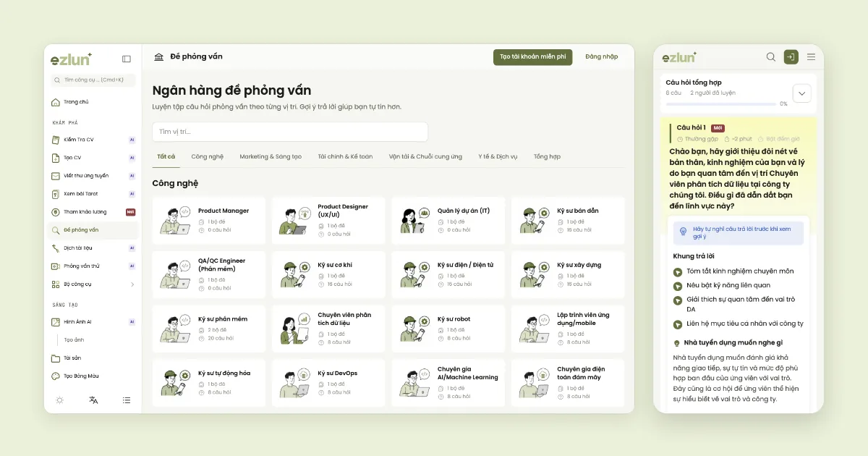Click the ezlun logo in desktop sidebar
Image resolution: width=868 pixels, height=456 pixels.
pos(71,59)
